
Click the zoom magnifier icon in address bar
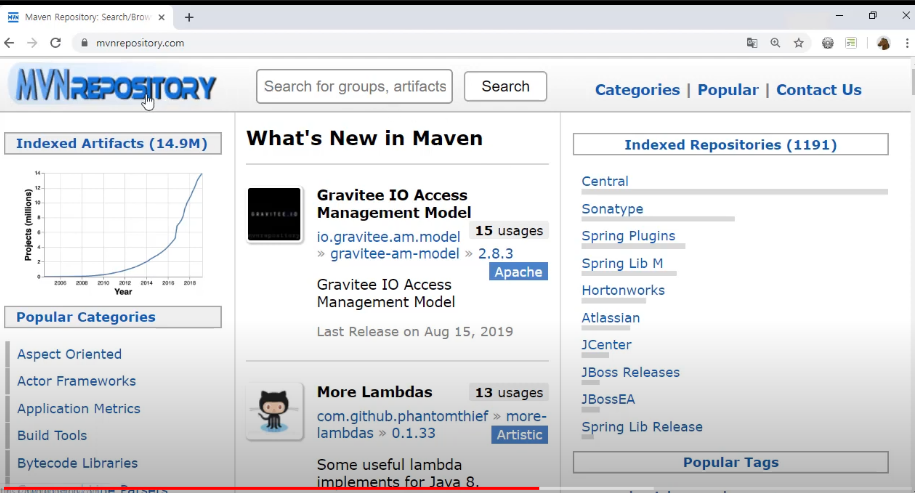tap(775, 43)
